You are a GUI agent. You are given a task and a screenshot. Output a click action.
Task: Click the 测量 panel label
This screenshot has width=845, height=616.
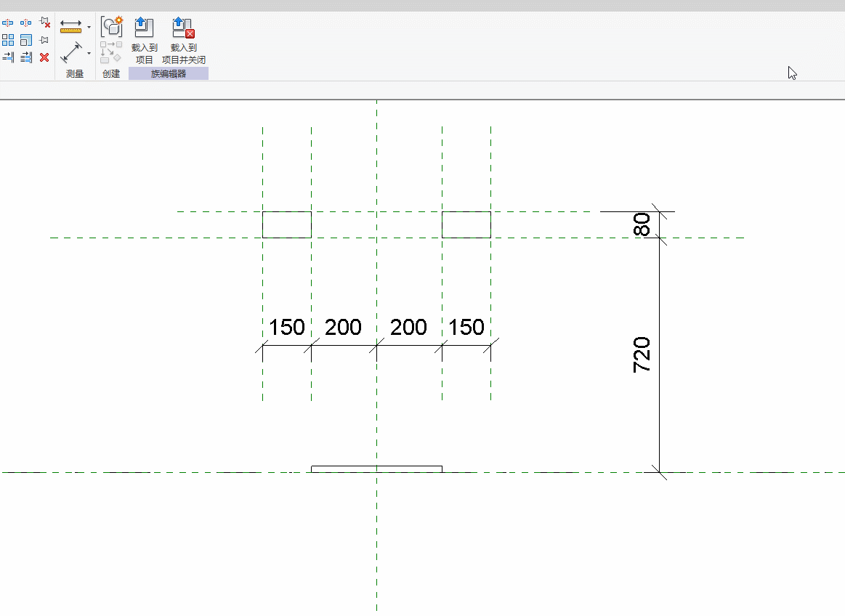pos(75,74)
